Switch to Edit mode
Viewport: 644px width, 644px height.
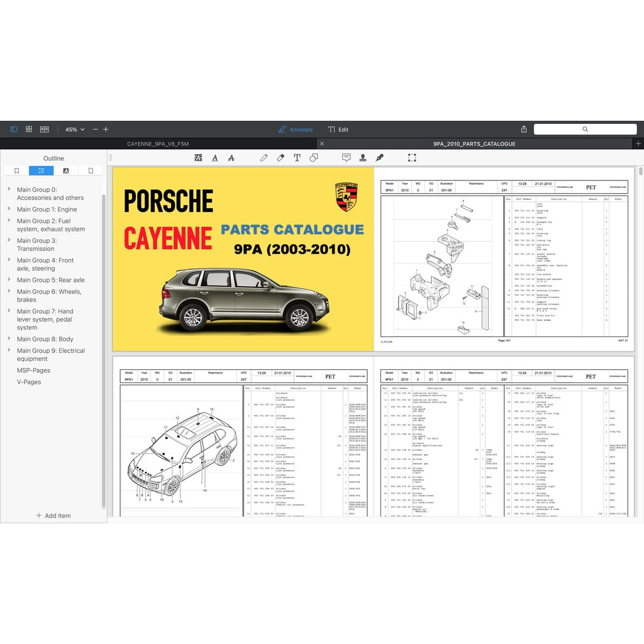pos(338,130)
